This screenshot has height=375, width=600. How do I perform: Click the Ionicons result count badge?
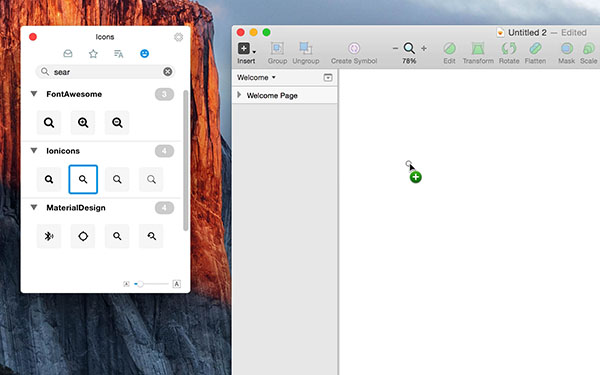coord(165,151)
